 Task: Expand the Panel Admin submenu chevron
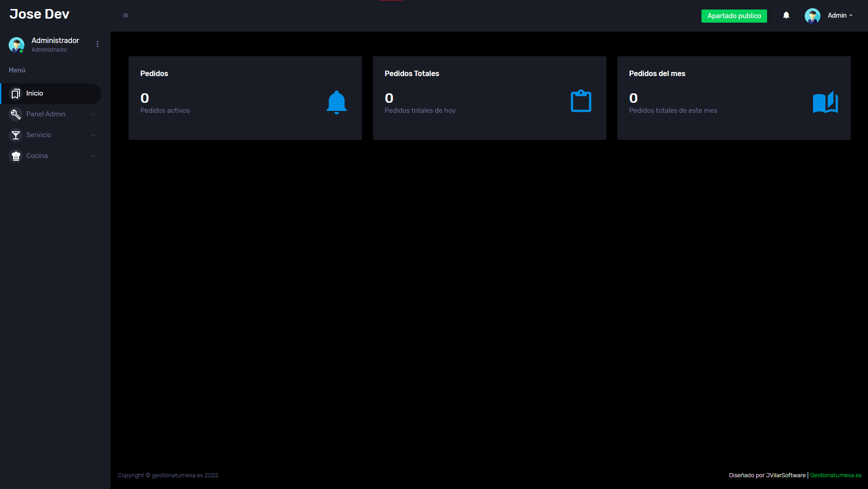(93, 115)
